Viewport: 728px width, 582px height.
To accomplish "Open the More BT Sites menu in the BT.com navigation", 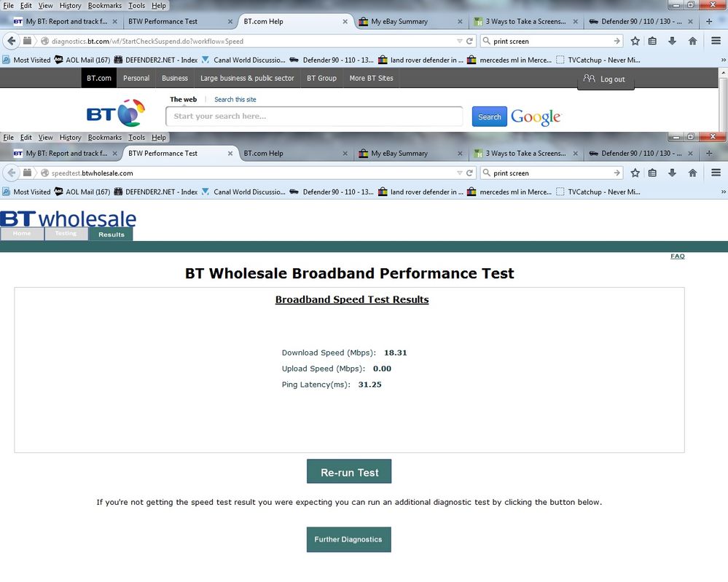I will (371, 78).
